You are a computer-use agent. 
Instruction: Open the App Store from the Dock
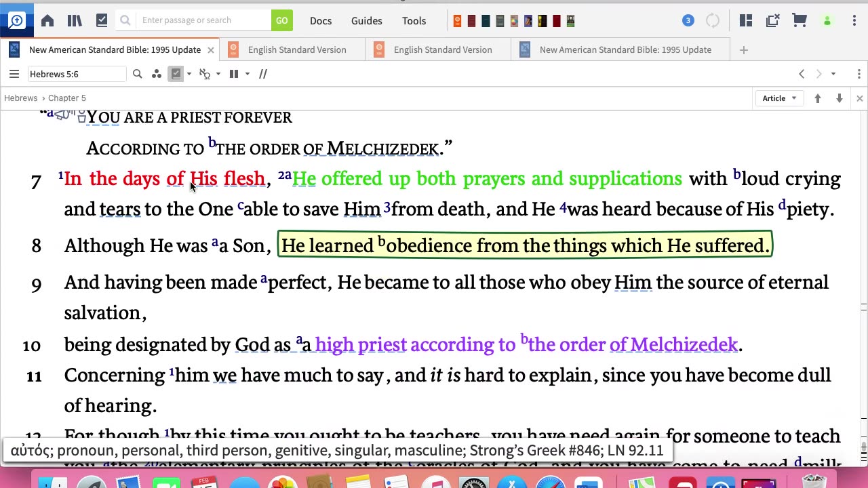[x=513, y=483]
